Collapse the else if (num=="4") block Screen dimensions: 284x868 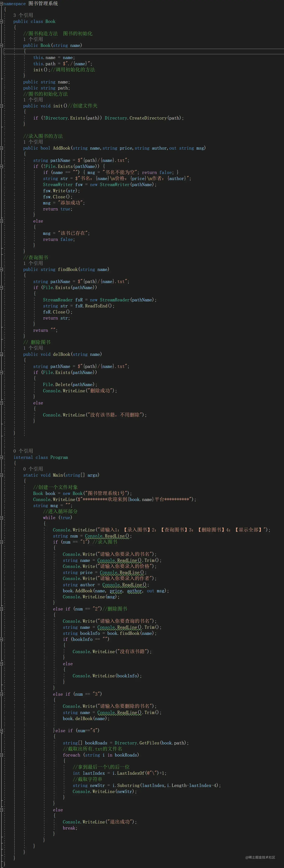click(x=1, y=730)
